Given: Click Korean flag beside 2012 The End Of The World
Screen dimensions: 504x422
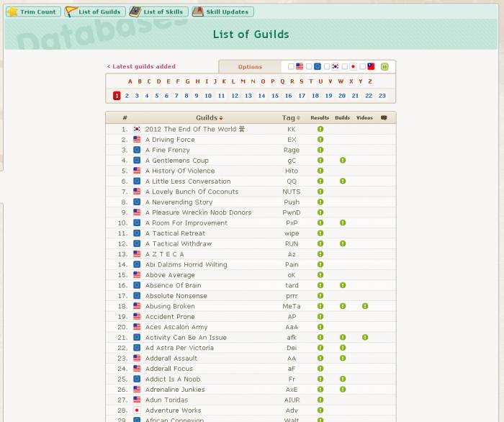Looking at the screenshot, I should pos(137,129).
